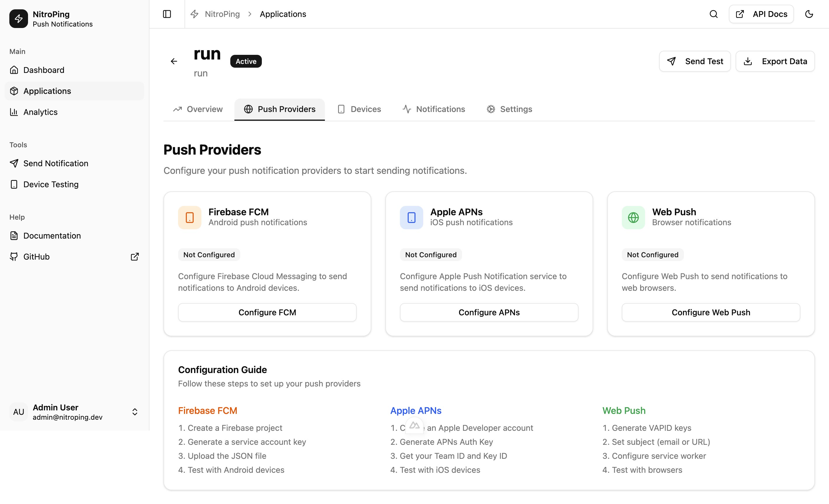
Task: Open search with the magnifier icon
Action: tap(713, 14)
